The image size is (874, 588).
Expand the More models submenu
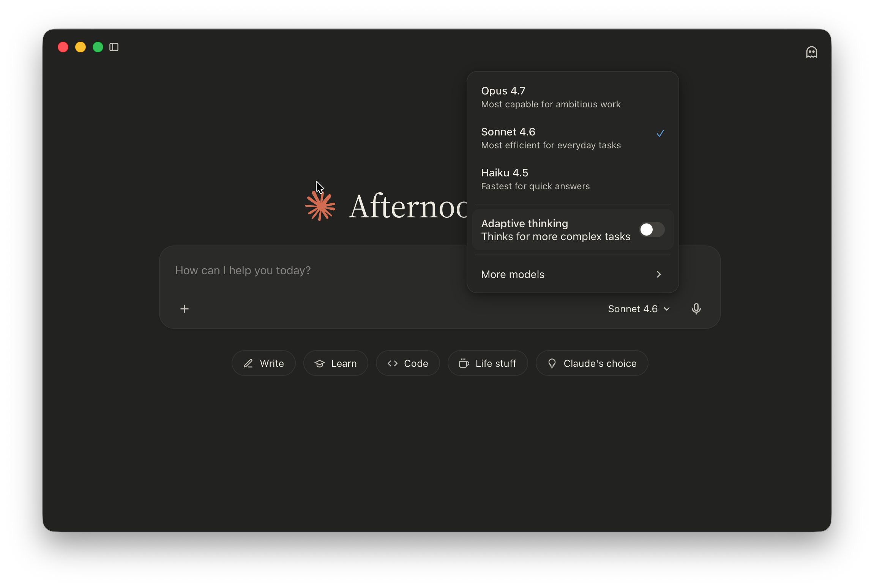coord(573,274)
